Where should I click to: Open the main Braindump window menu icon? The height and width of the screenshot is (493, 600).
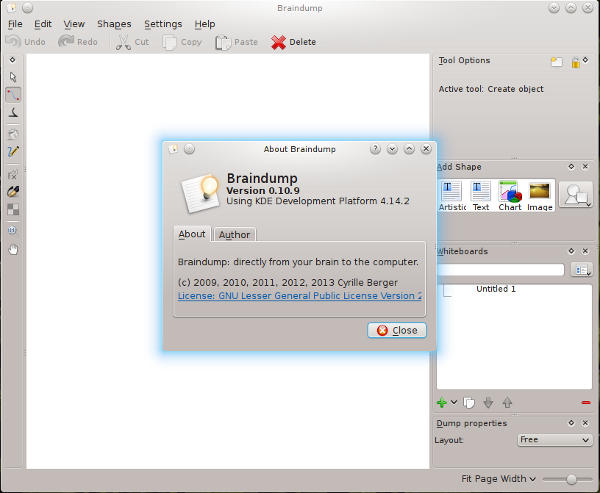pos(11,7)
